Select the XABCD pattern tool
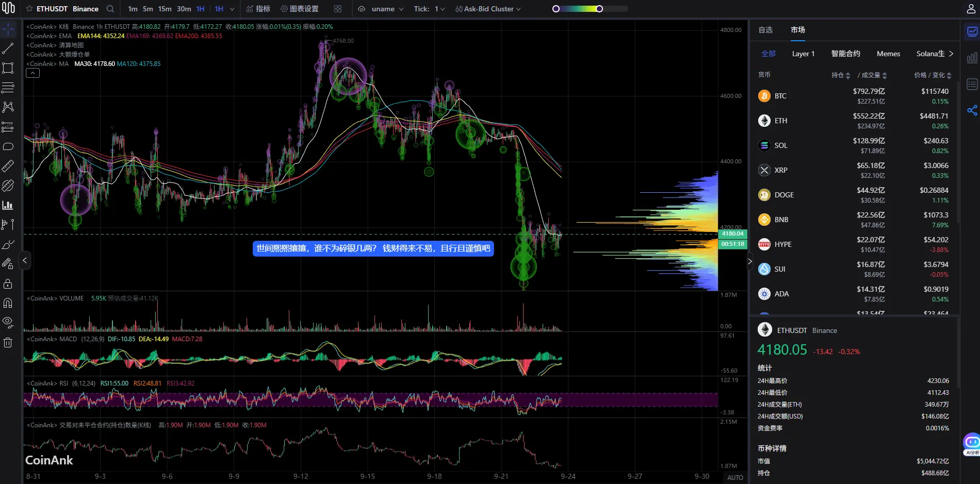 [x=8, y=107]
